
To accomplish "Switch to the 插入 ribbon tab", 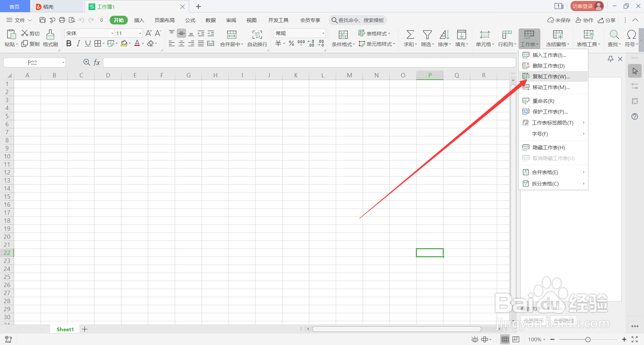I will click(139, 20).
